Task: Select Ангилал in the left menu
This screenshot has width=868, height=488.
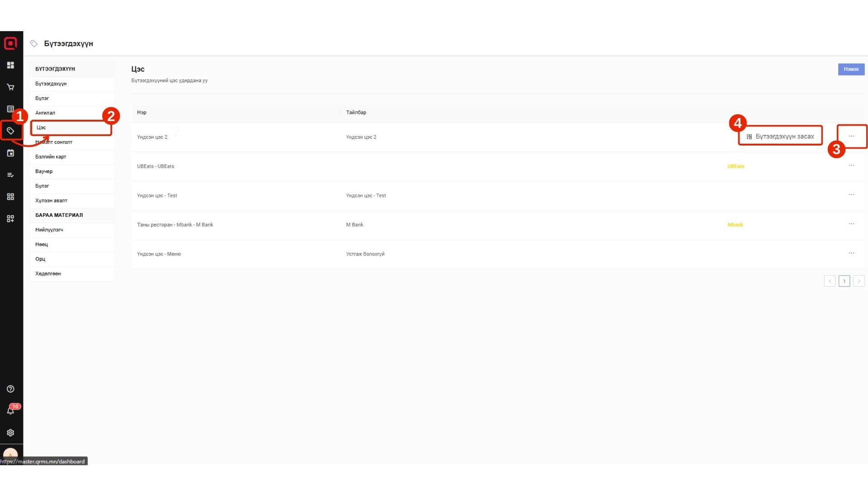Action: coord(45,113)
